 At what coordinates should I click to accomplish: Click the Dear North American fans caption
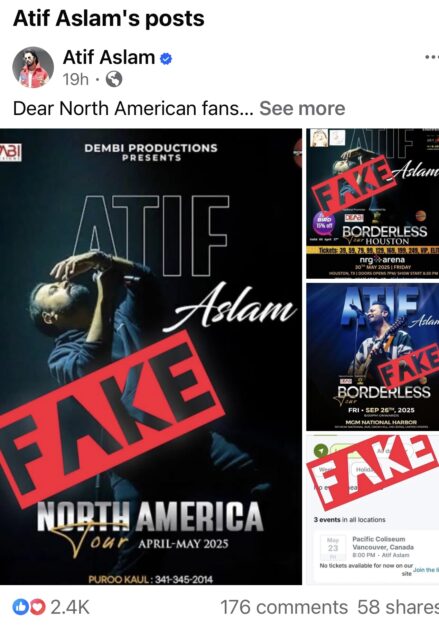(x=133, y=108)
